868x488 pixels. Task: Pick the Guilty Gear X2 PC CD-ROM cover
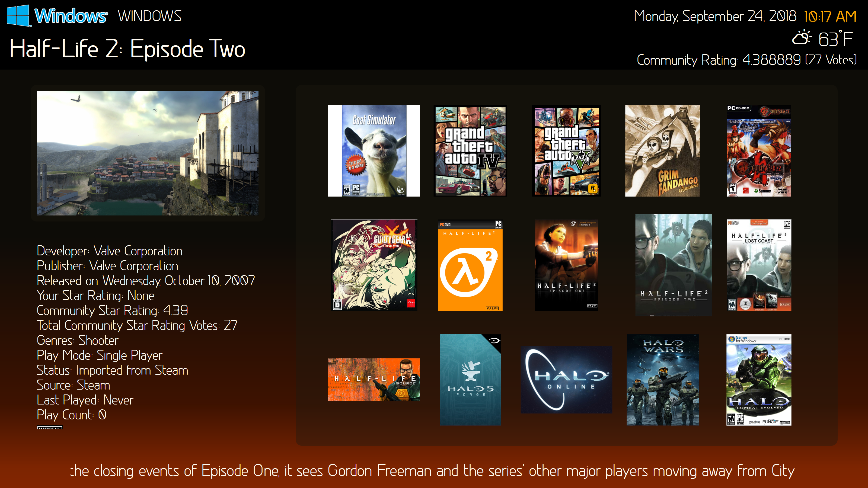click(x=759, y=150)
